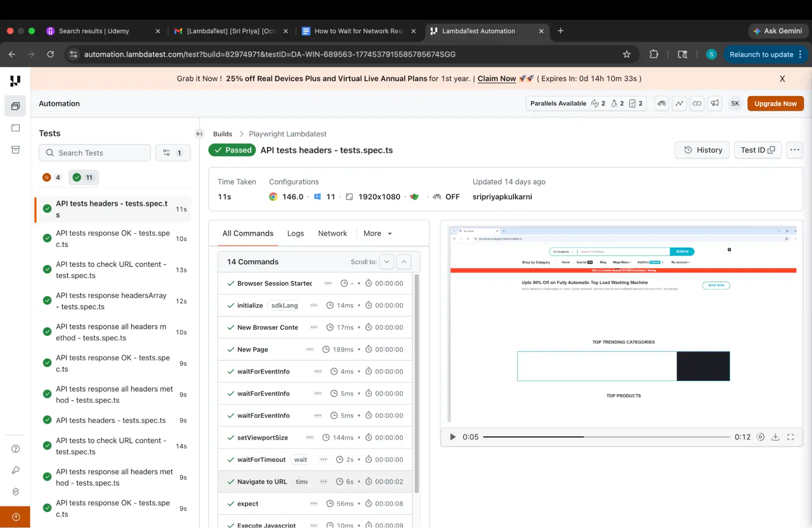This screenshot has height=528, width=812.
Task: Open the dollar billing icon in left sidebar
Action: pyautogui.click(x=15, y=492)
